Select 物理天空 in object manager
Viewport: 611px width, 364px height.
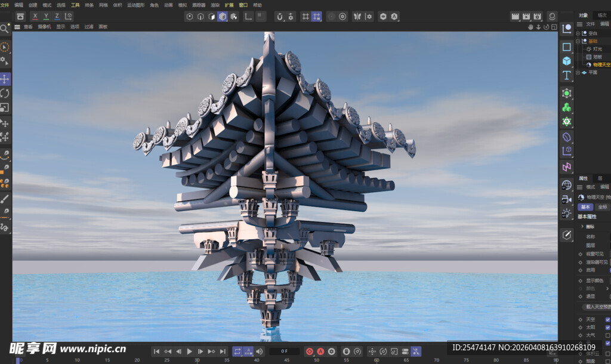601,64
